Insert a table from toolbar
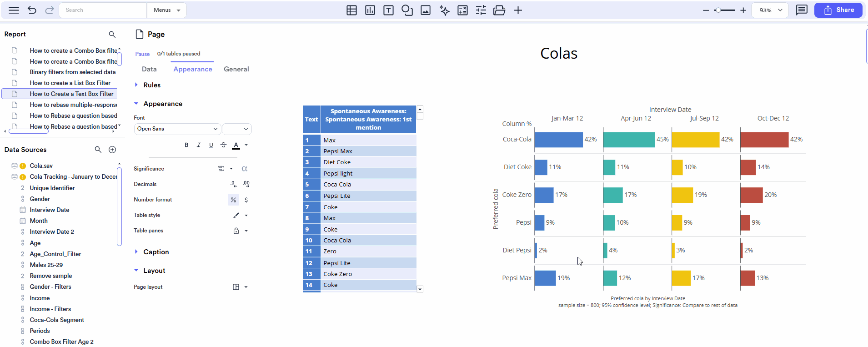The width and height of the screenshot is (868, 347). point(351,10)
